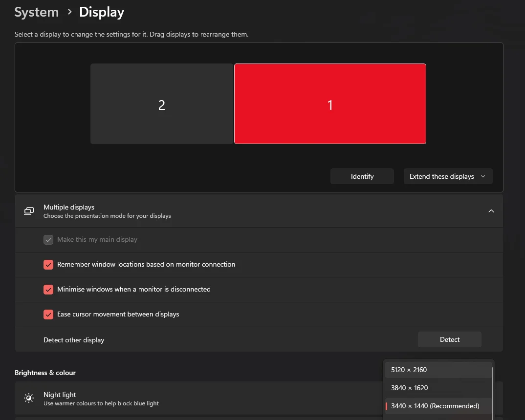525x420 pixels.
Task: Click the Multiple displays heading text
Action: tap(69, 208)
